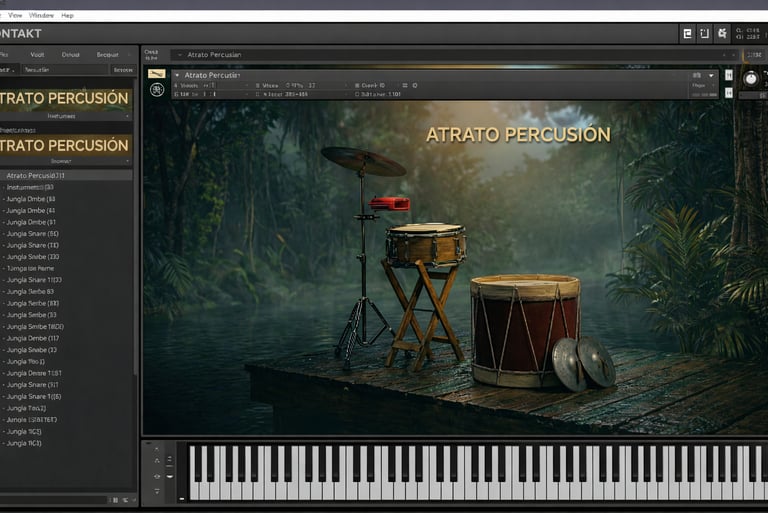The height and width of the screenshot is (513, 768).
Task: Select the Tumga Ioe Reme list item
Action: coord(30,269)
